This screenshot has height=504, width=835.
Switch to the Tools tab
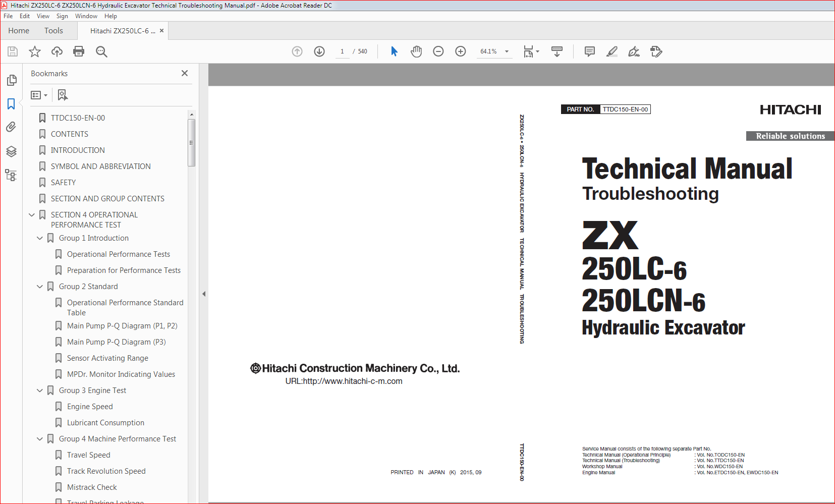click(53, 31)
